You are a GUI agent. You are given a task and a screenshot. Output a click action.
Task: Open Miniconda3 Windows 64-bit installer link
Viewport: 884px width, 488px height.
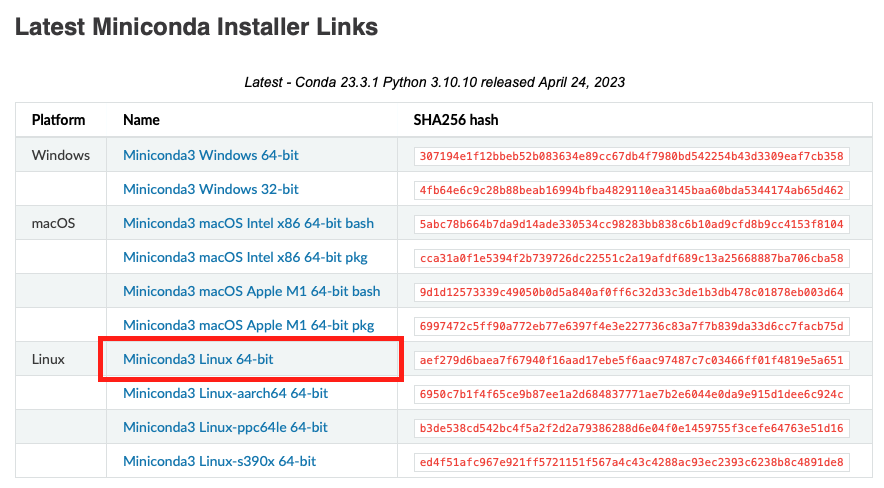(x=211, y=155)
